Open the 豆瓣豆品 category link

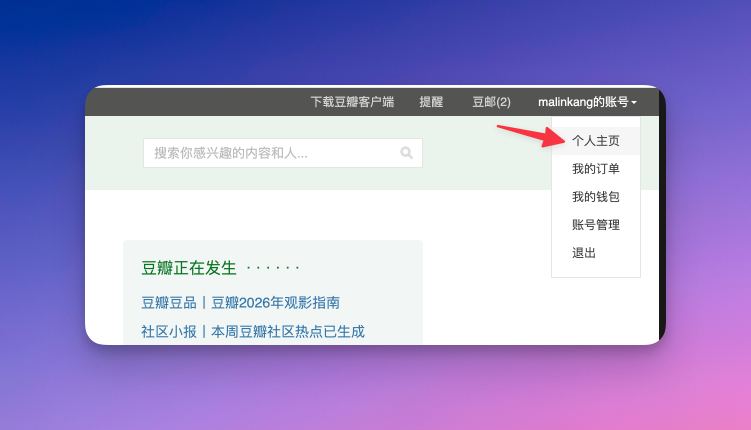(169, 303)
